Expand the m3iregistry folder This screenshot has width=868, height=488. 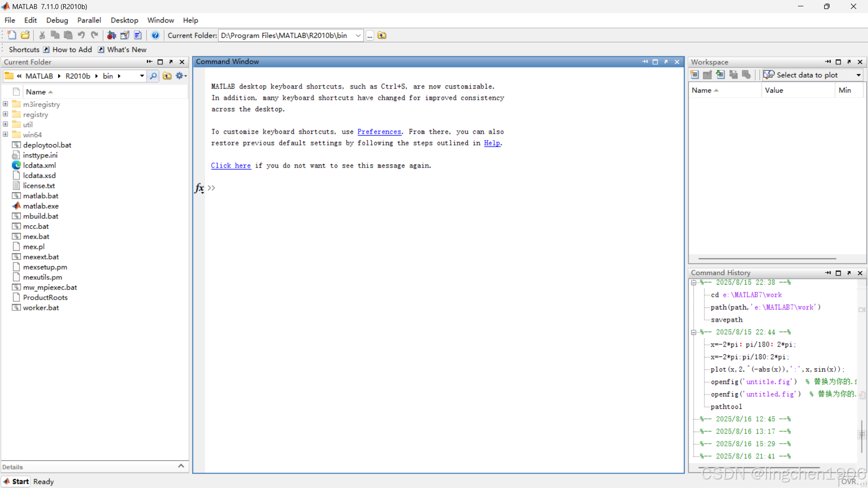click(x=5, y=104)
